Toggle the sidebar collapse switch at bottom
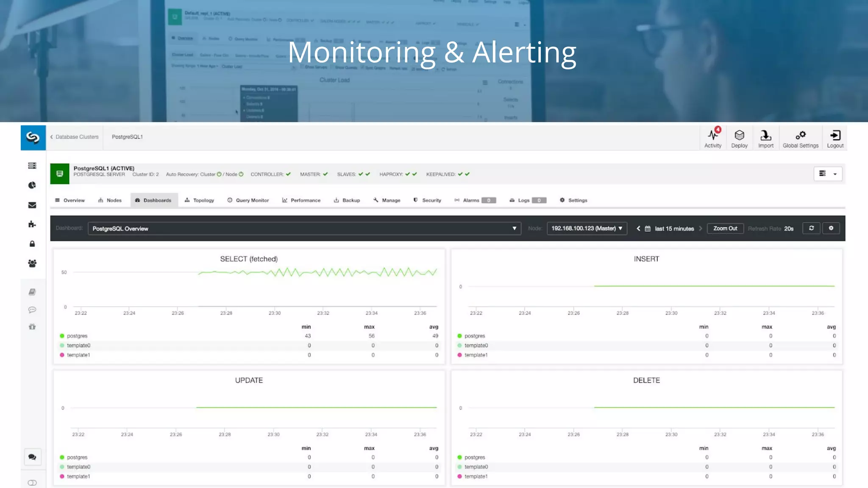The height and width of the screenshot is (488, 868). point(32,482)
